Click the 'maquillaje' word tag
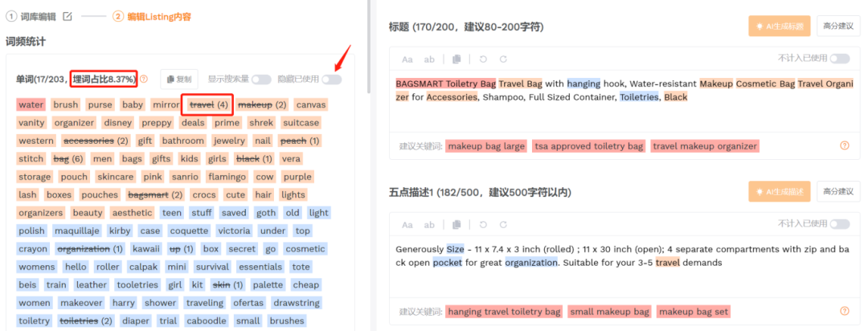Screen dimensions: 868x331 click(77, 231)
